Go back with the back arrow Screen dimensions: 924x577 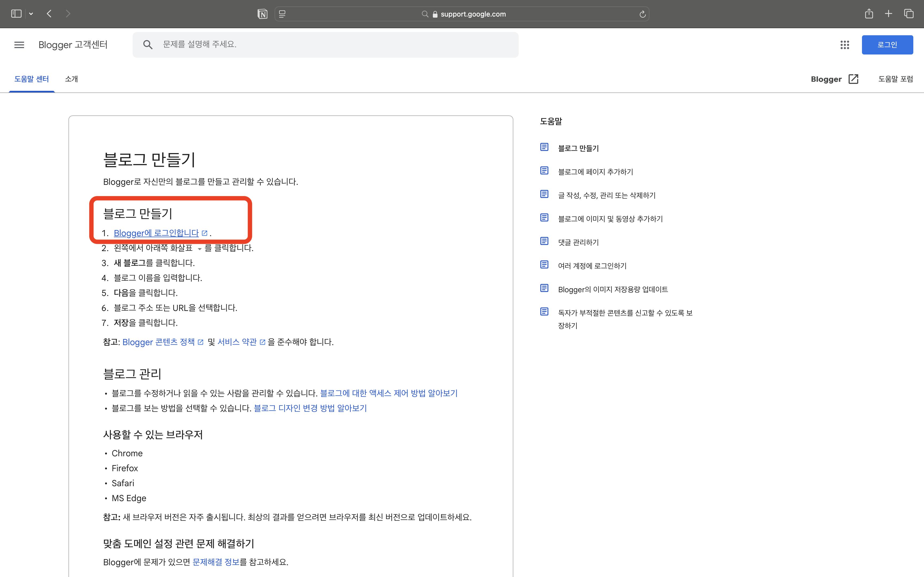[49, 14]
